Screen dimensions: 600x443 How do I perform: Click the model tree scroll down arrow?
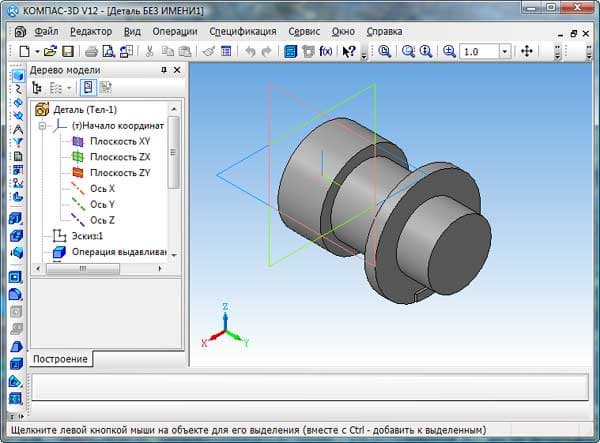click(174, 255)
